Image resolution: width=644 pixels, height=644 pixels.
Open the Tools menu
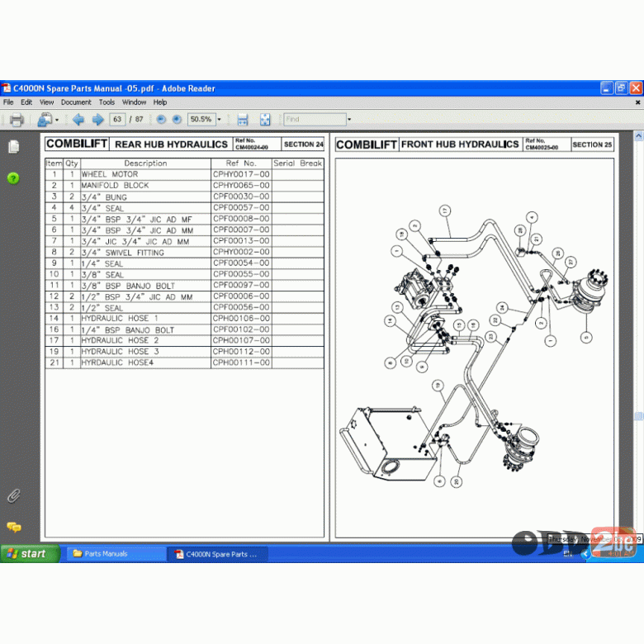[x=107, y=102]
